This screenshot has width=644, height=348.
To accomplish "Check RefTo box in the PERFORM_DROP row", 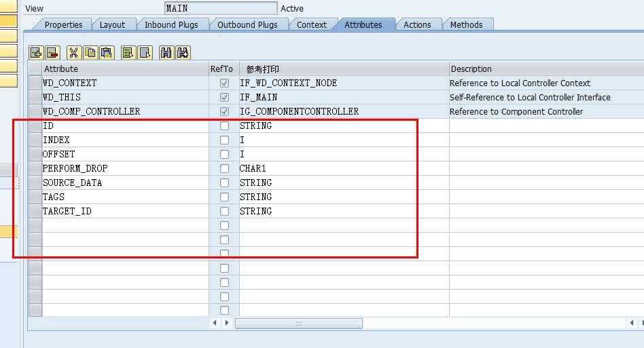I will click(x=224, y=168).
